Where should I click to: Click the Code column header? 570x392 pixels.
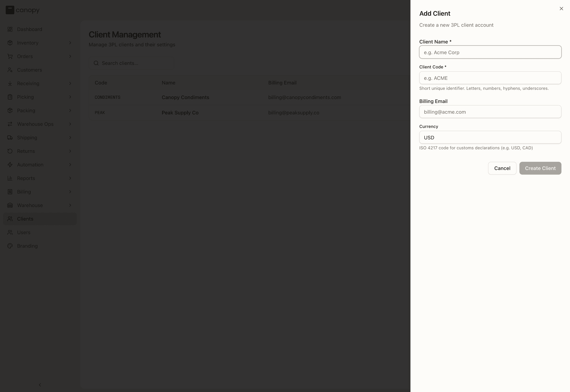click(x=101, y=83)
